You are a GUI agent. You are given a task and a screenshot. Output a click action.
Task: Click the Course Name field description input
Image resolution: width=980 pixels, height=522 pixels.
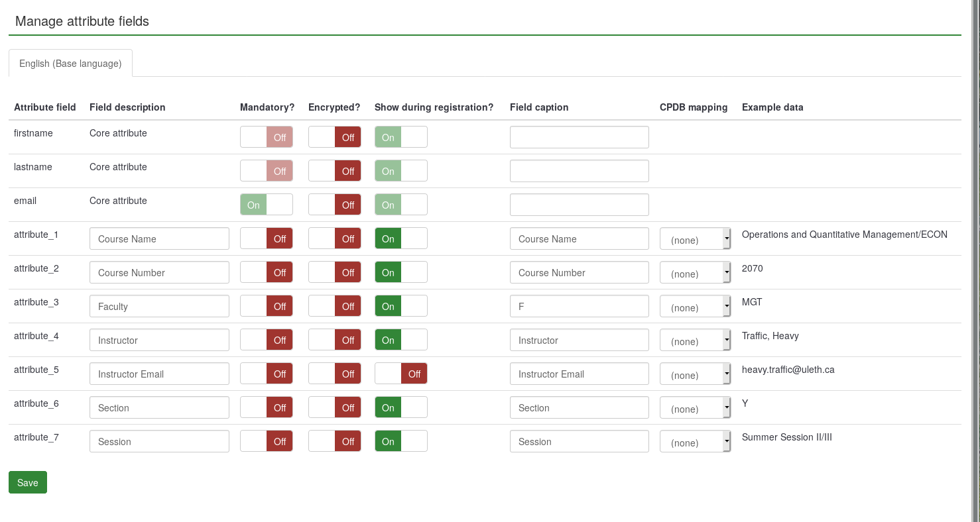point(159,238)
